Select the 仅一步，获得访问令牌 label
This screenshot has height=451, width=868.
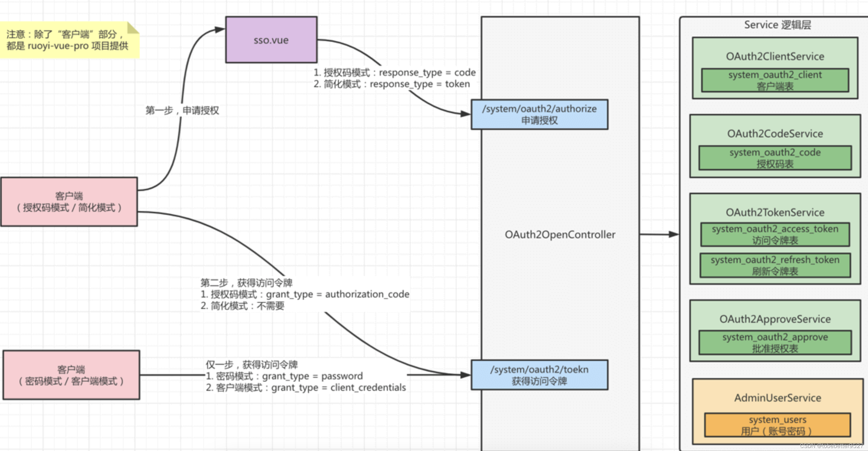pos(252,364)
